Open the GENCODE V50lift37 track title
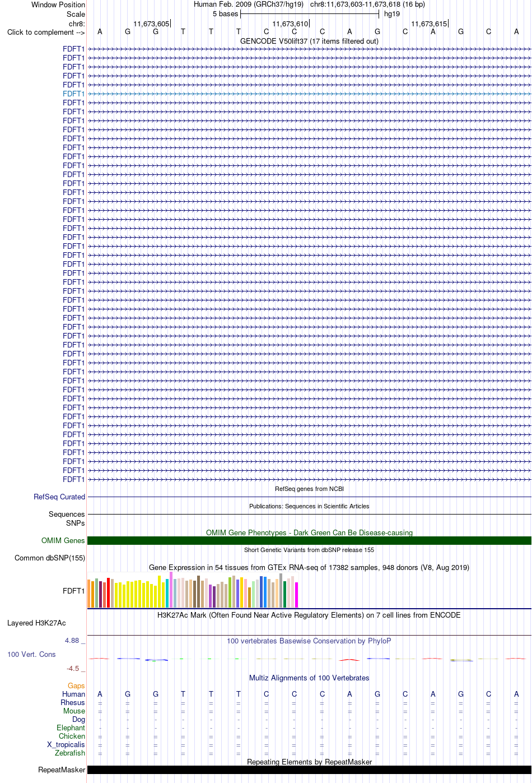532x783 pixels. (309, 41)
